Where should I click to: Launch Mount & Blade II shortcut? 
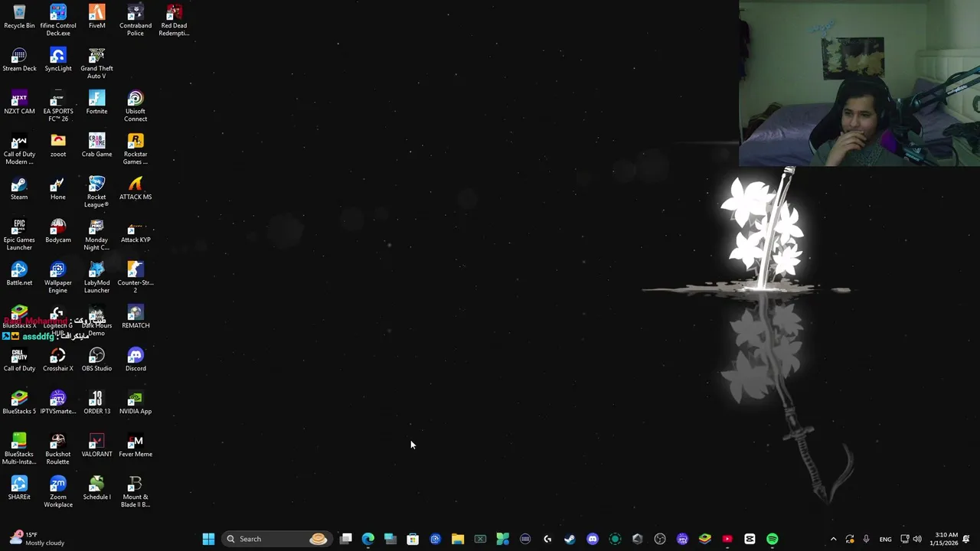click(x=136, y=492)
